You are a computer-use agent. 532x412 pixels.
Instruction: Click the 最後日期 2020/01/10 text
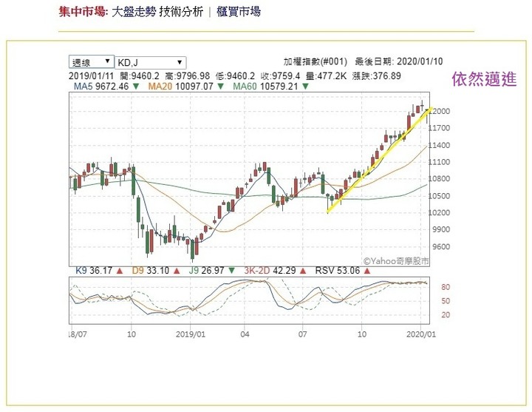(399, 61)
